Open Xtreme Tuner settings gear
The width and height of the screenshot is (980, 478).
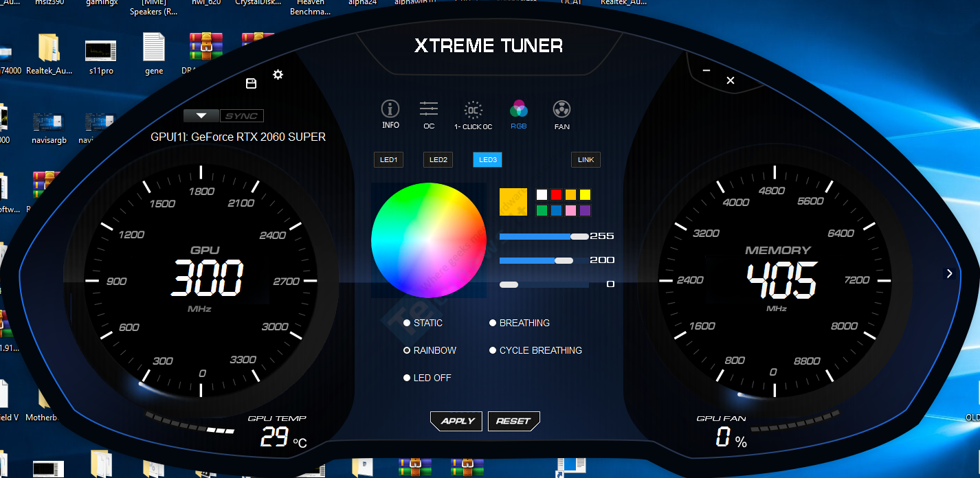(278, 74)
